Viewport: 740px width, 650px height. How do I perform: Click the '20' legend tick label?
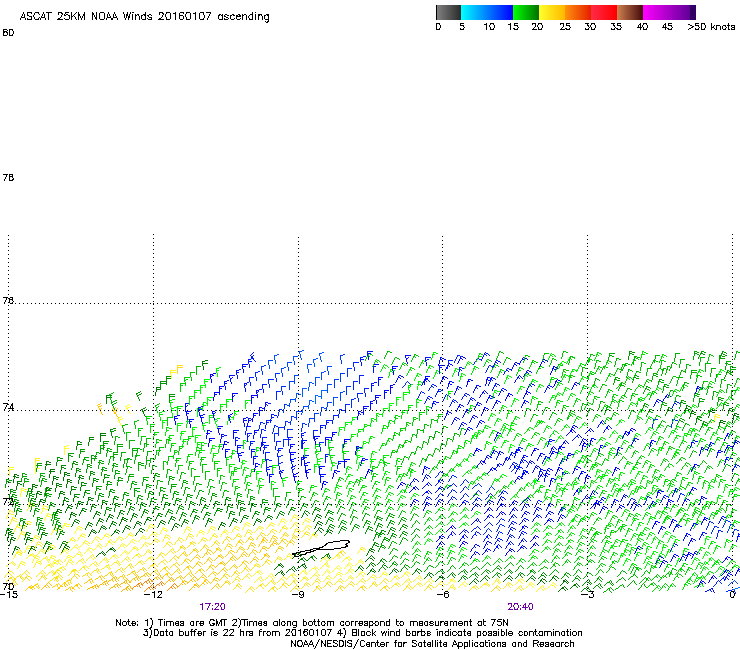(537, 27)
